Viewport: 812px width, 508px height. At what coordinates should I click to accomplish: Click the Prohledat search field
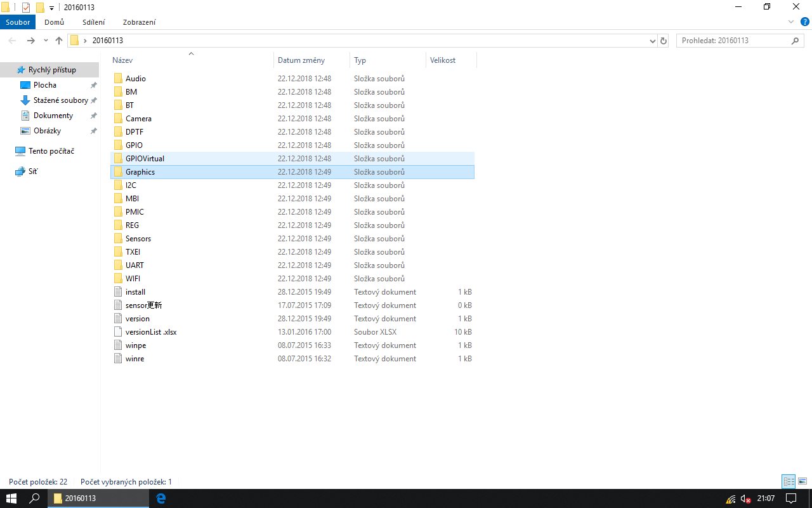tap(733, 41)
